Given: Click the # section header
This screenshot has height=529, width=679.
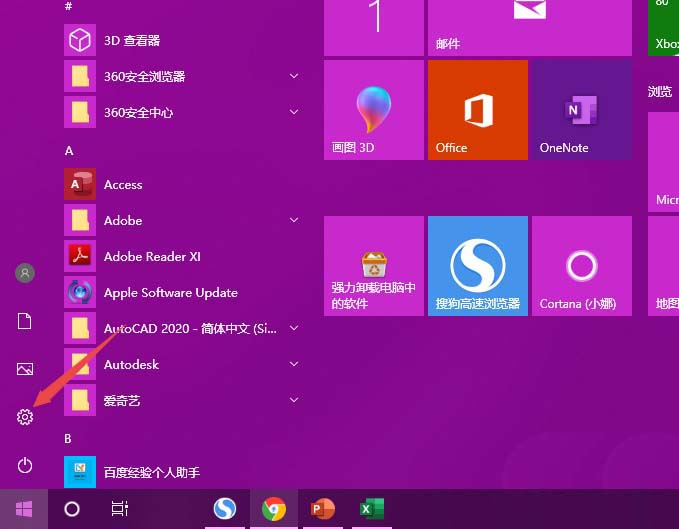Looking at the screenshot, I should tap(68, 6).
